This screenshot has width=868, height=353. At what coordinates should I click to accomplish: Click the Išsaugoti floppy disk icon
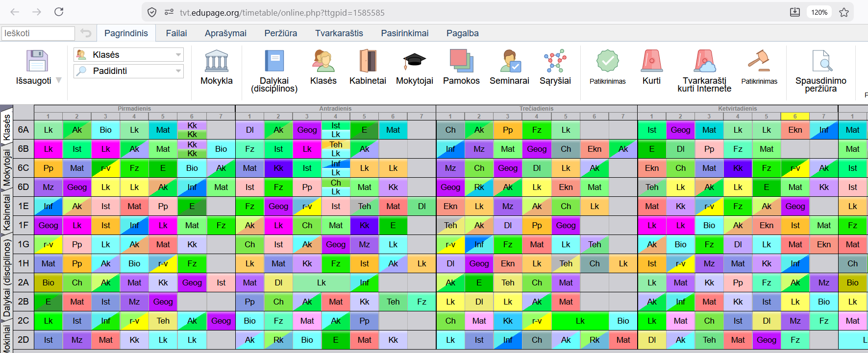click(x=37, y=62)
